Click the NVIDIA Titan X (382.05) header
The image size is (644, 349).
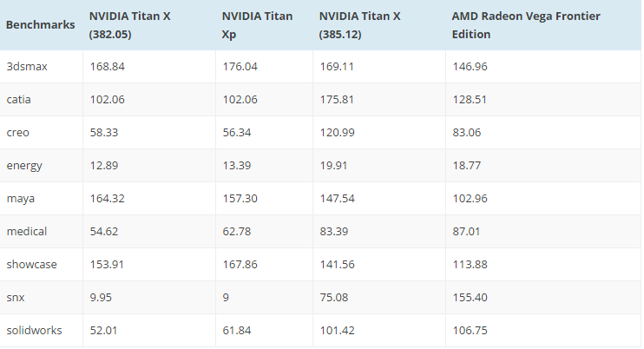coord(126,25)
